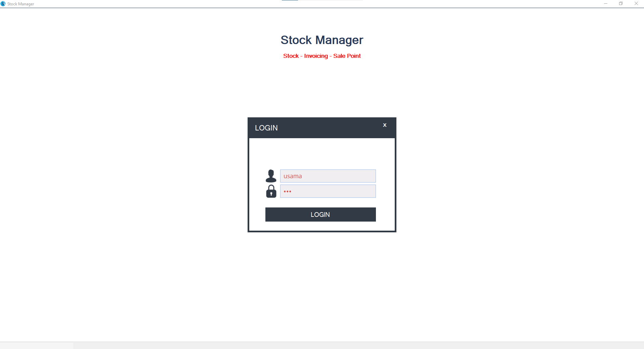Click the user silhouette icon beside username
The image size is (644, 349).
point(271,176)
